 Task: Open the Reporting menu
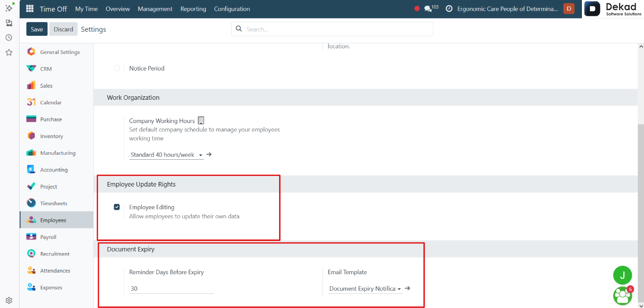pos(193,9)
